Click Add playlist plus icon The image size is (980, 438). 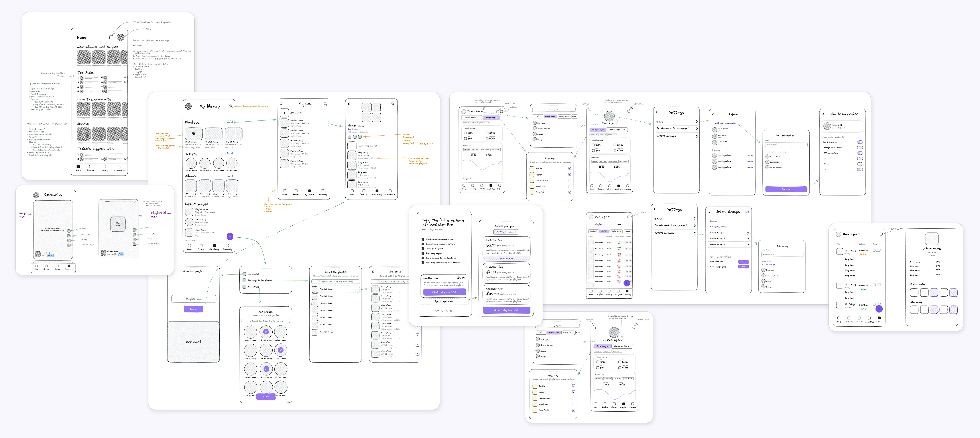(284, 113)
